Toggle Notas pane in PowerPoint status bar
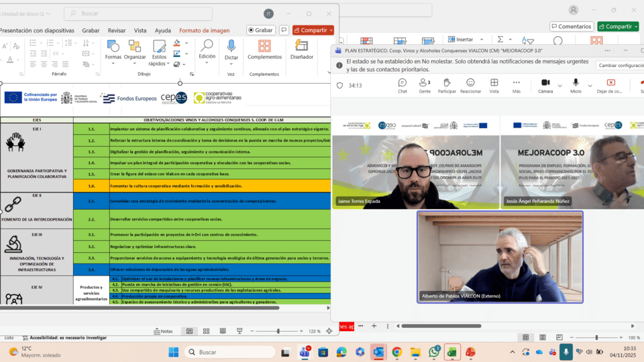 pos(163,331)
